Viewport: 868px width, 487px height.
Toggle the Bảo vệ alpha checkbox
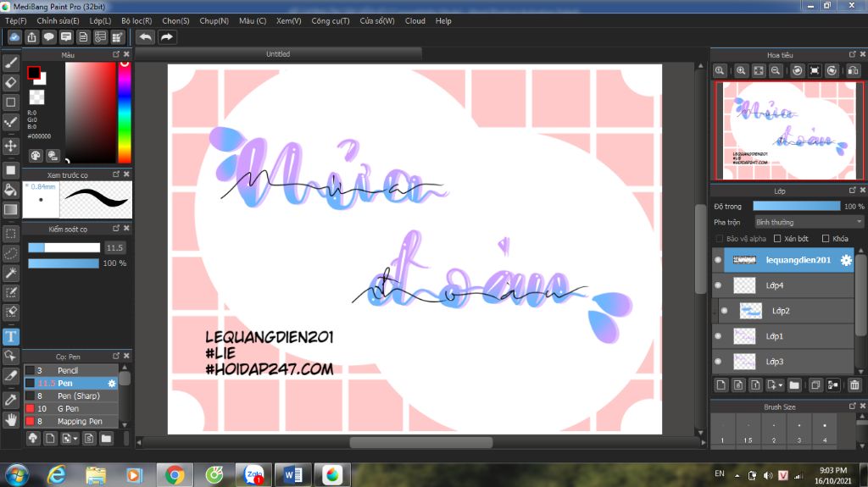coord(720,239)
